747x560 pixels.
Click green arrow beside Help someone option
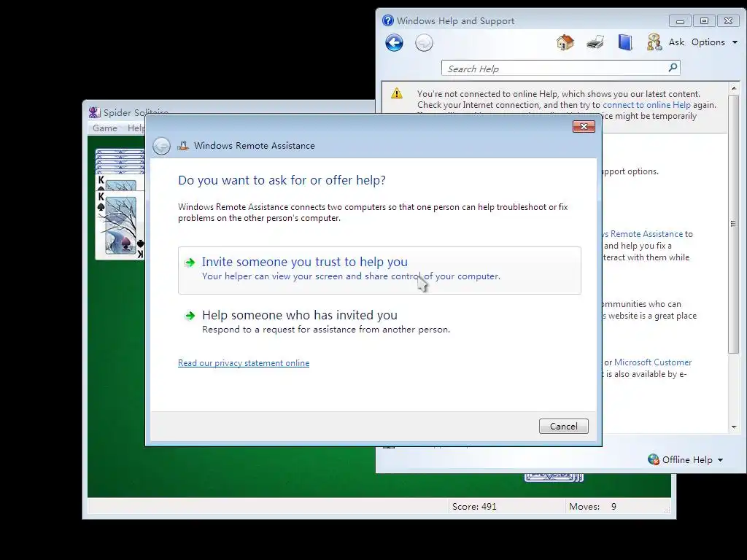[x=190, y=316]
